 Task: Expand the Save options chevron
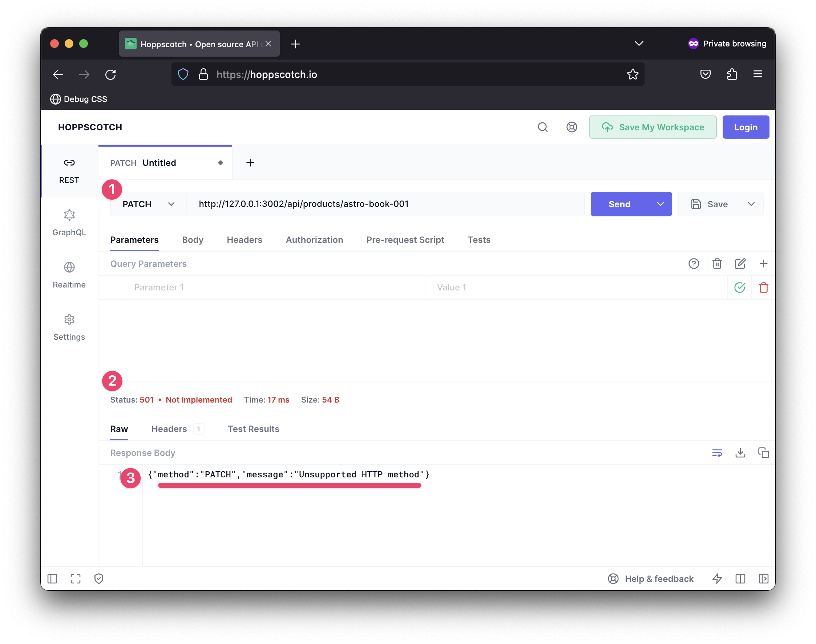coord(751,204)
